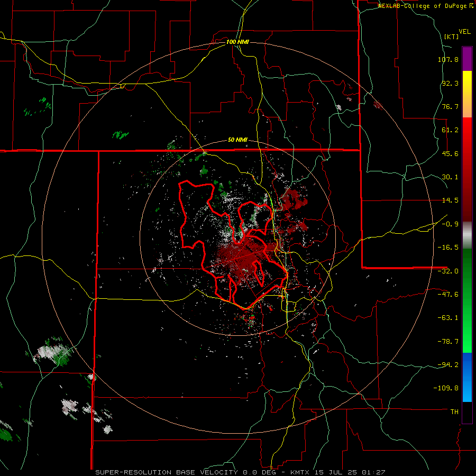Click the 107.8 legend value
The width and height of the screenshot is (476, 476).
click(x=448, y=59)
